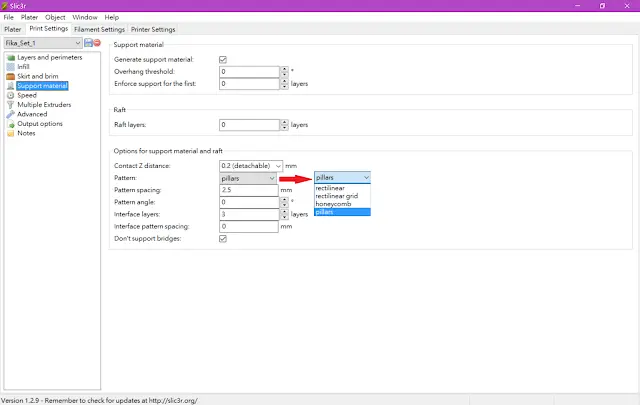Open the File menu
The image size is (640, 405).
(x=9, y=17)
